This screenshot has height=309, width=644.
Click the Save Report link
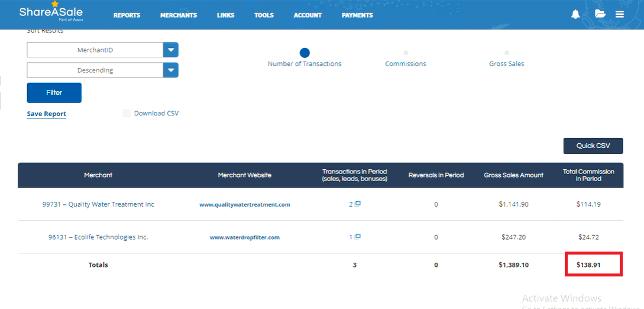46,114
